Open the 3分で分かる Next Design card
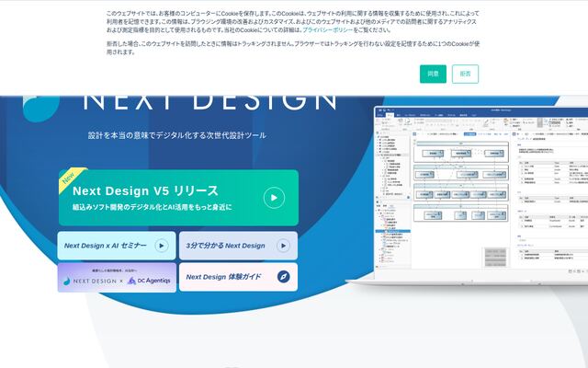Screen dimensions: 588x368 click(x=238, y=246)
